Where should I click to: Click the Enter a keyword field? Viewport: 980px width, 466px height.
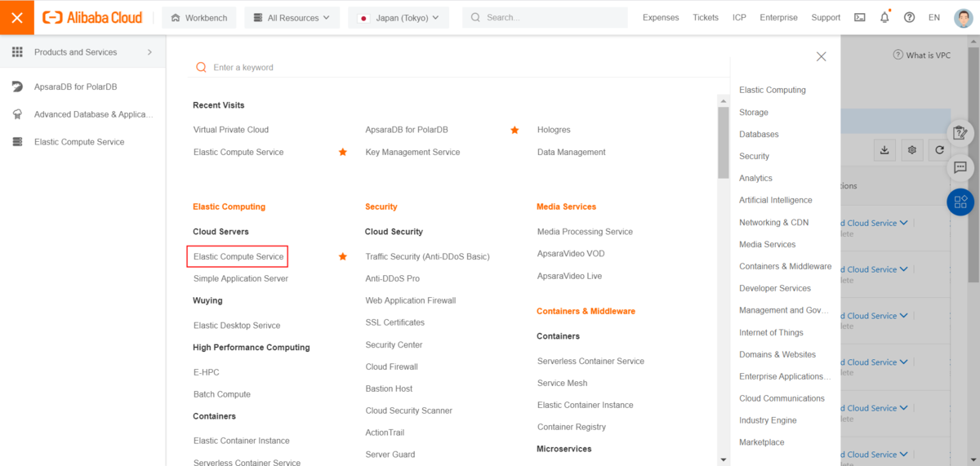pos(457,68)
